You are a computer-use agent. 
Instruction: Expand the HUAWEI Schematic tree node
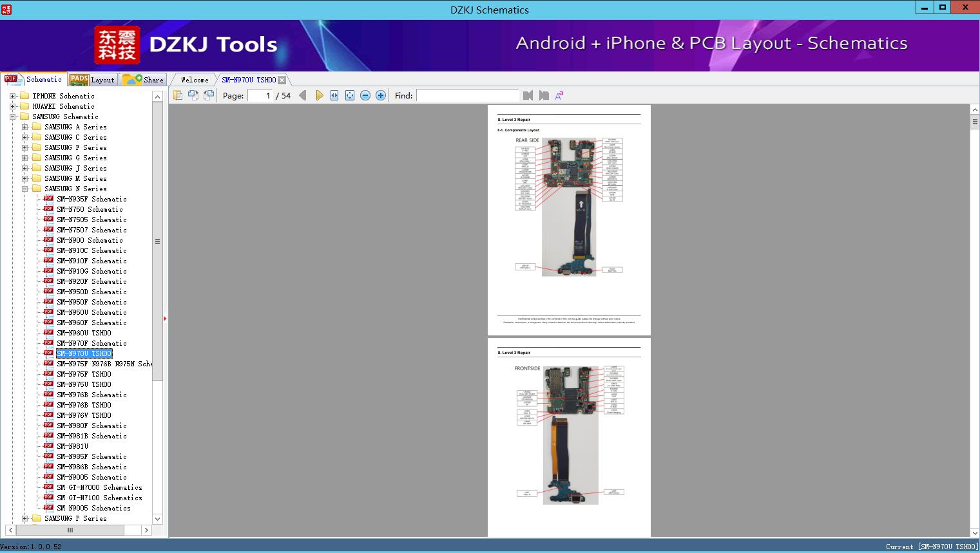tap(12, 106)
